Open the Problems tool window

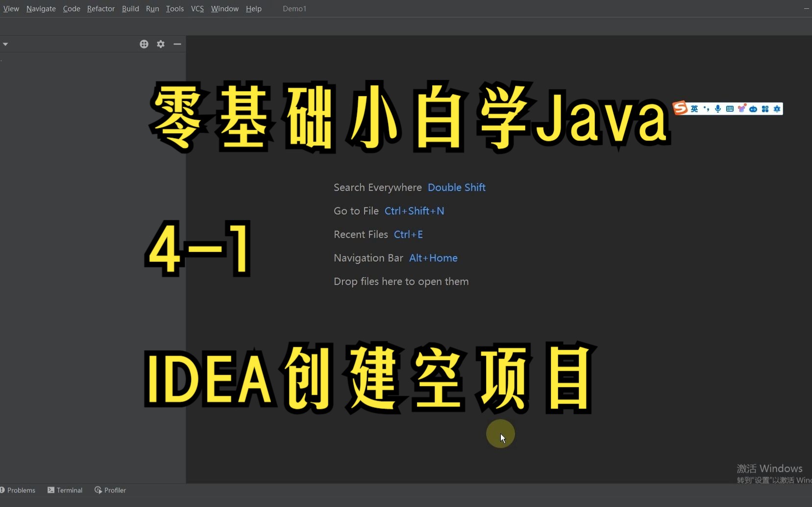[18, 490]
